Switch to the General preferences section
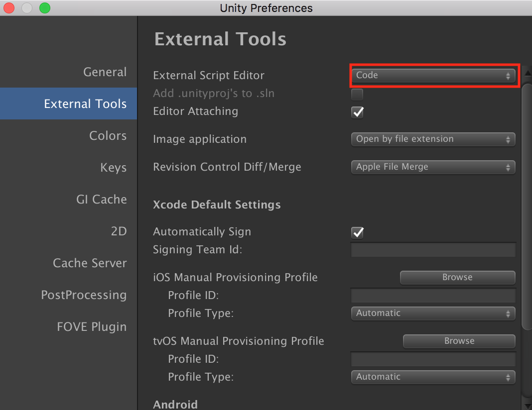The height and width of the screenshot is (410, 532). pos(105,72)
